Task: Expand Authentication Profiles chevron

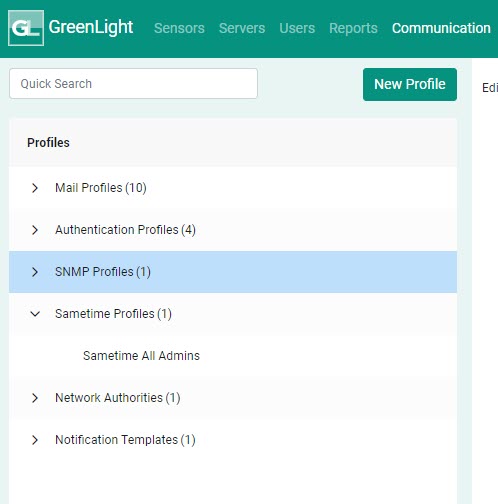Action: click(x=35, y=230)
